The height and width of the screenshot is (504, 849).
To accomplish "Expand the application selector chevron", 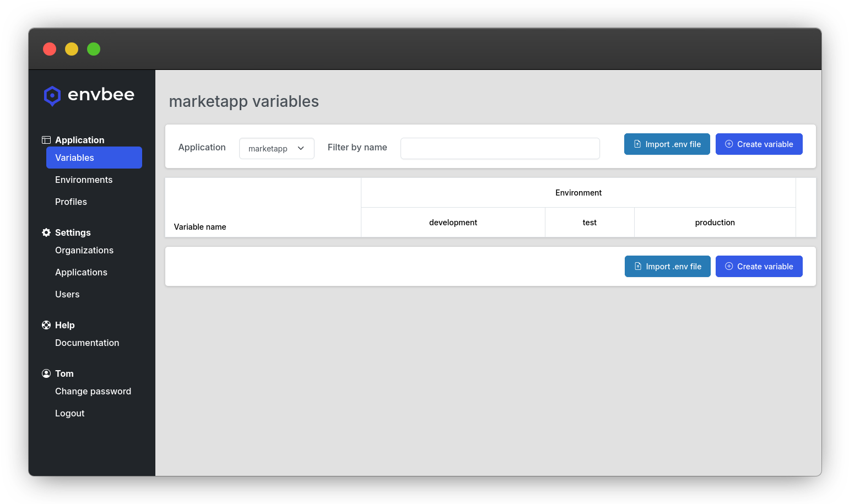I will pyautogui.click(x=301, y=148).
